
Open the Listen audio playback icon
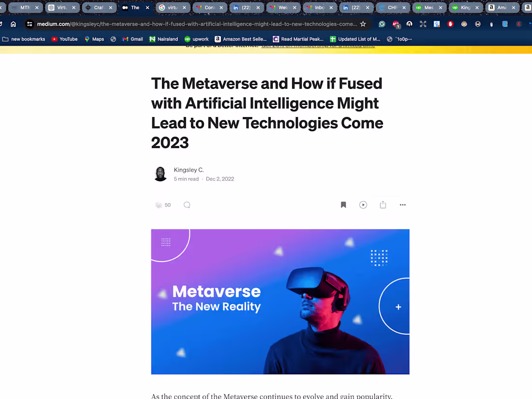click(x=363, y=205)
